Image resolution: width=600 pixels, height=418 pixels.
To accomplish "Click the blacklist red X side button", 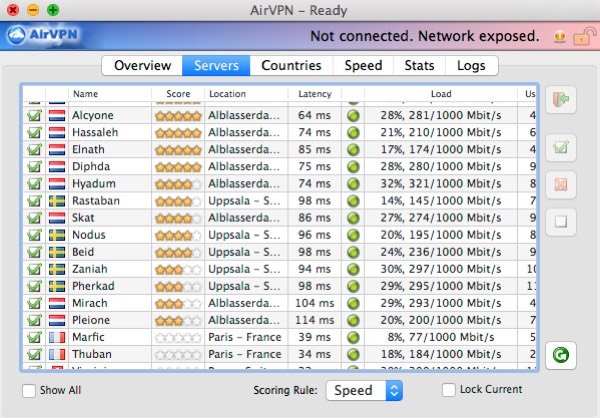I will 560,184.
